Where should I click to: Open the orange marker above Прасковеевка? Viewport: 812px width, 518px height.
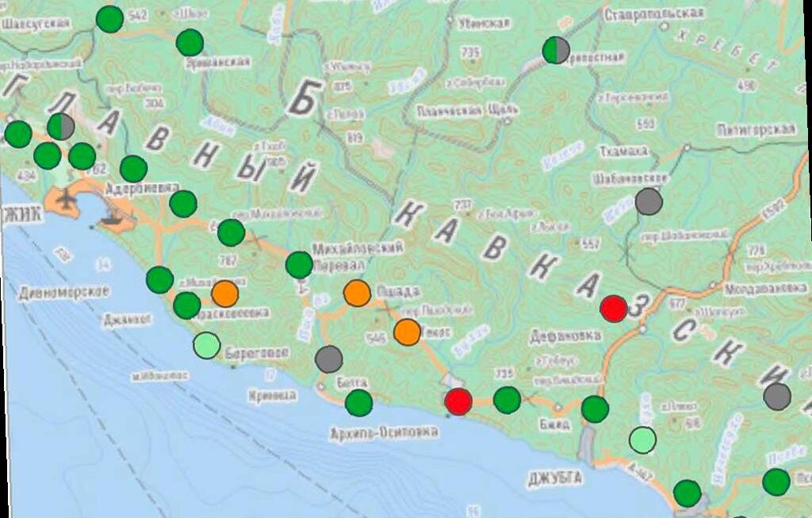[225, 294]
